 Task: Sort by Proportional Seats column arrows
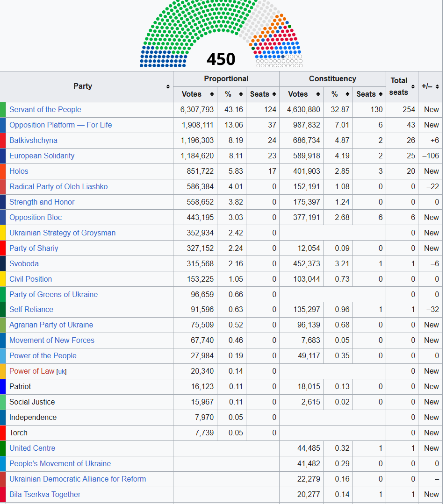click(274, 94)
